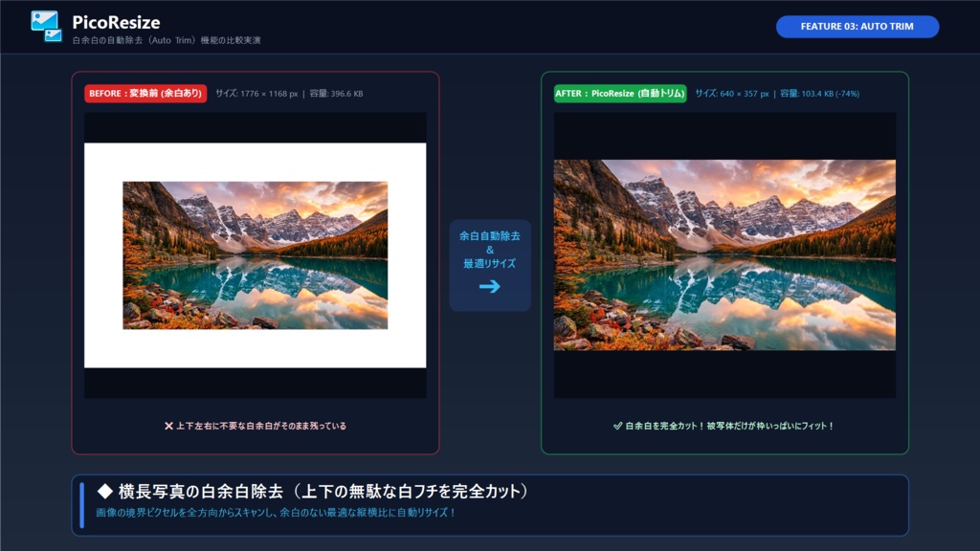The image size is (980, 551).
Task: Click the trimmed after landscape image
Action: tap(724, 254)
